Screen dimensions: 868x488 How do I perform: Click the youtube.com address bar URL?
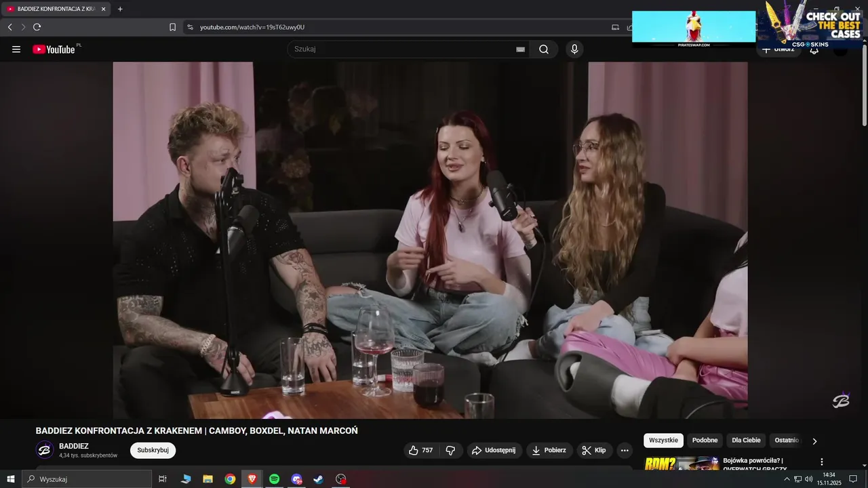click(252, 27)
